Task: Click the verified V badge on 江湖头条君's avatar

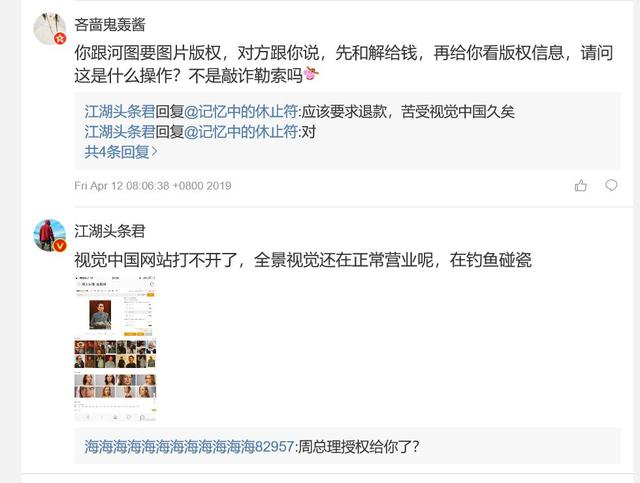Action: coord(60,246)
